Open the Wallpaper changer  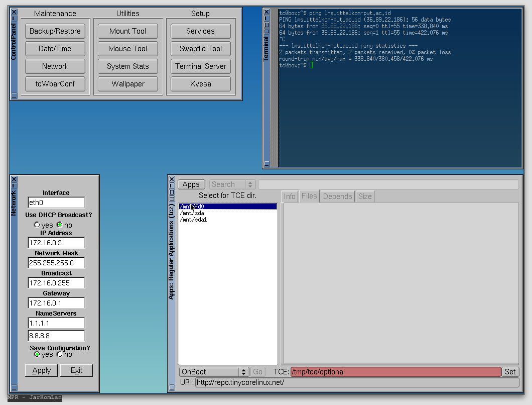click(x=127, y=83)
